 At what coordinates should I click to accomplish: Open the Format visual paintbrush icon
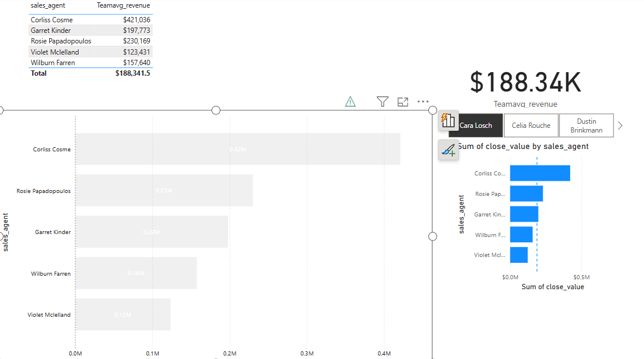point(448,150)
